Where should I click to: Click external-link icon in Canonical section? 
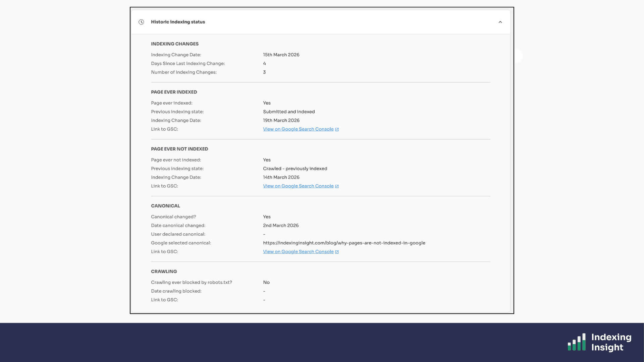coord(337,252)
